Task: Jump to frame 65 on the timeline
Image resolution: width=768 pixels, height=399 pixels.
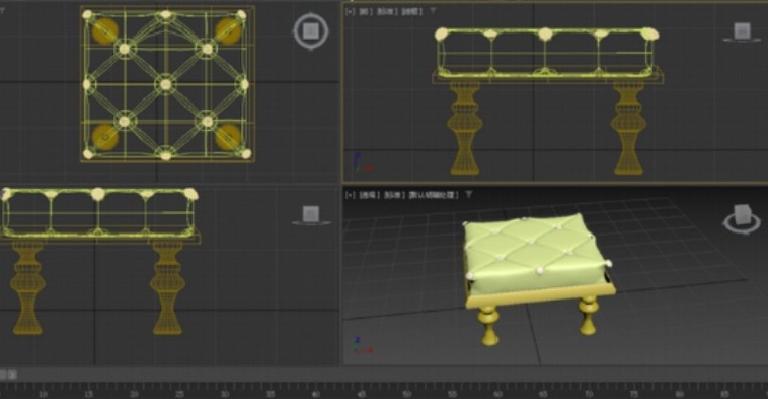Action: (543, 394)
